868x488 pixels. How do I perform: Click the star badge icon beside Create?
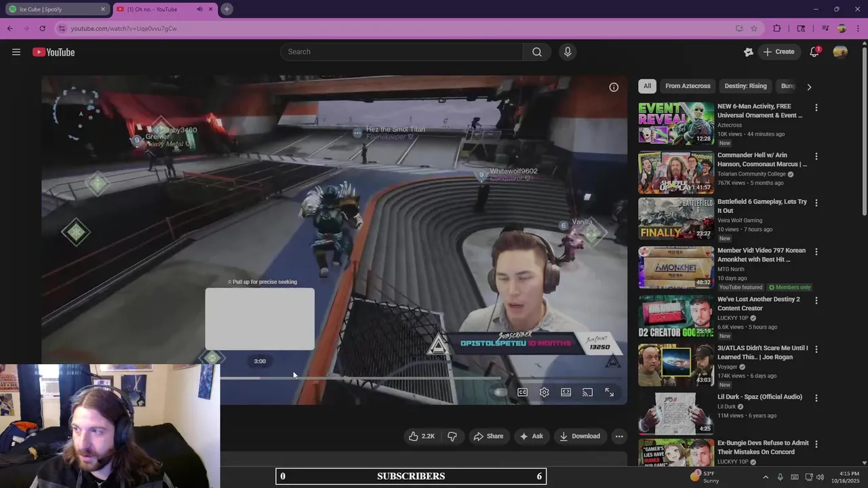click(749, 52)
